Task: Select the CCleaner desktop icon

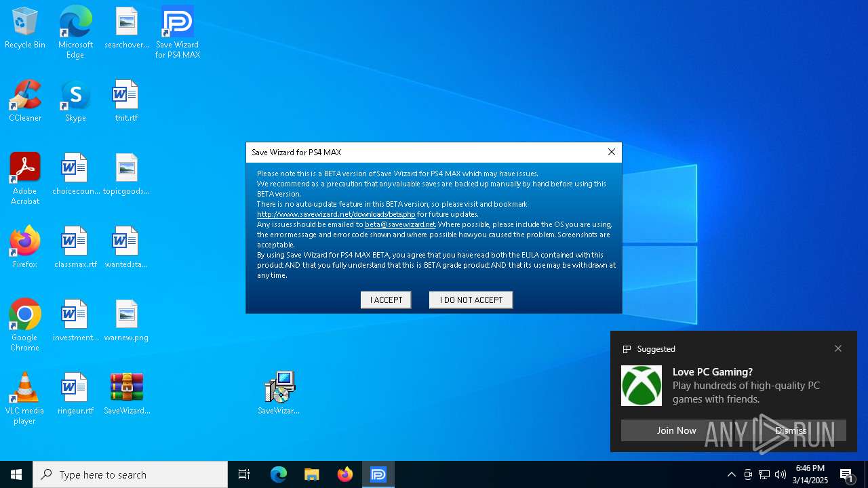Action: [x=25, y=102]
